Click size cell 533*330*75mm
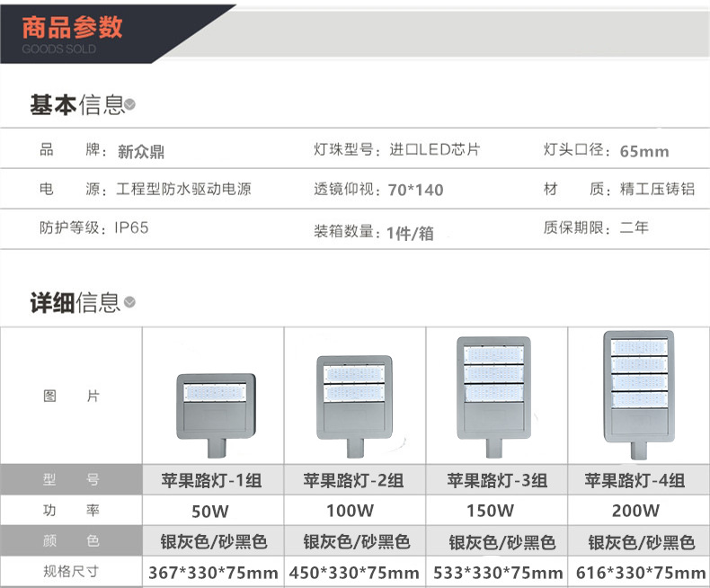The width and height of the screenshot is (710, 588). click(498, 573)
